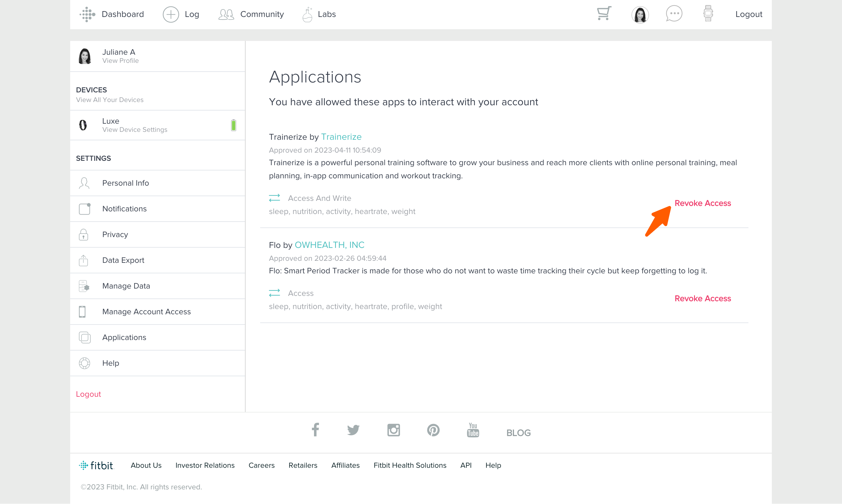842x504 pixels.
Task: Open the shopping cart icon
Action: (604, 13)
